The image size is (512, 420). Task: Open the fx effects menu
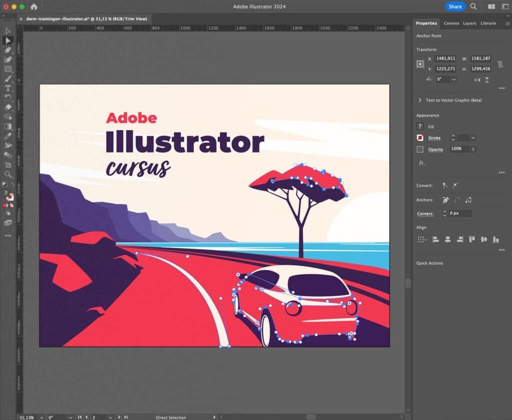tap(421, 163)
